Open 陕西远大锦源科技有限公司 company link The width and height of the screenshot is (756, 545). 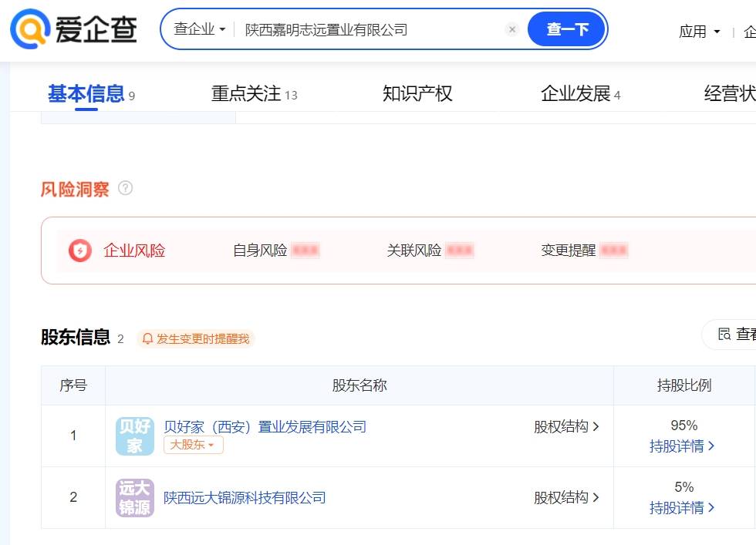tap(245, 498)
